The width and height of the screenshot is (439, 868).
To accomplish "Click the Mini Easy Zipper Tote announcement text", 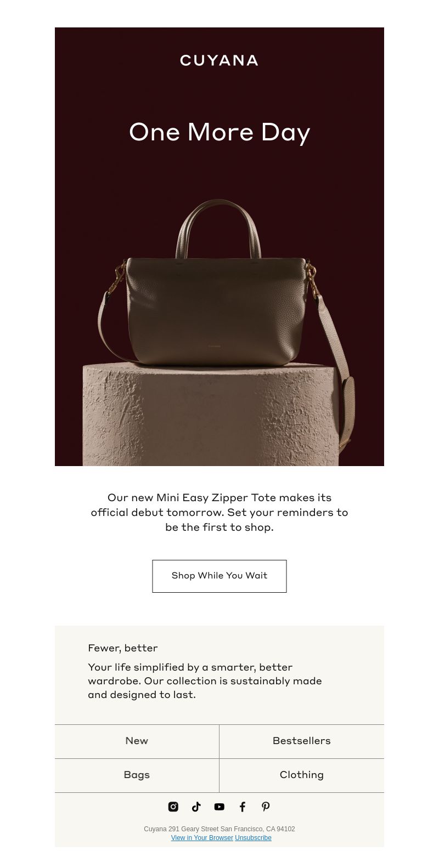I will pos(219,513).
